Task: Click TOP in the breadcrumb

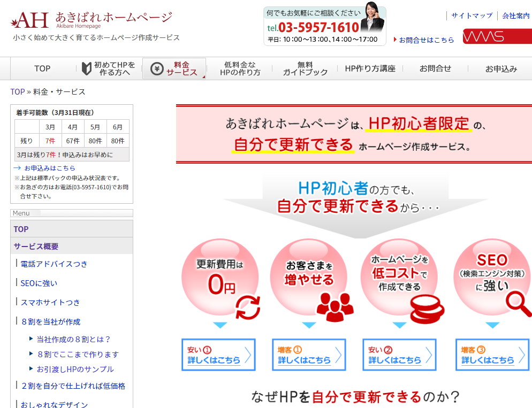Action: pyautogui.click(x=18, y=92)
